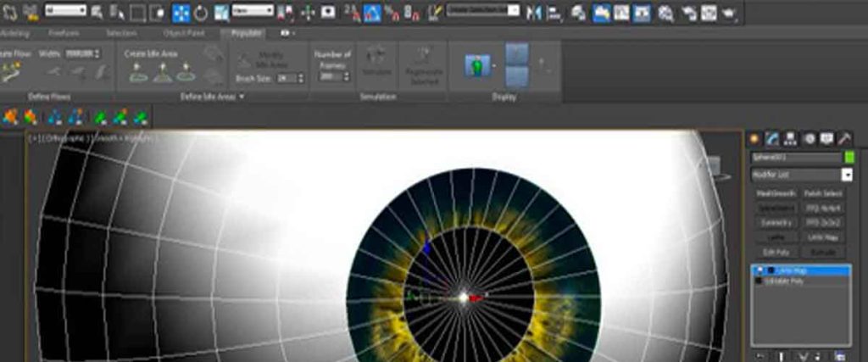Open the Layer Manager

pos(579,12)
